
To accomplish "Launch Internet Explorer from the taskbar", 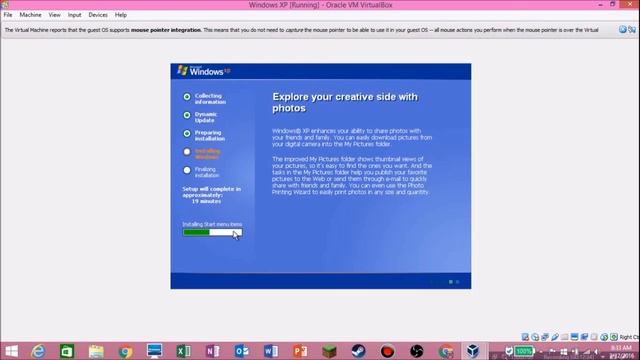I will click(38, 351).
